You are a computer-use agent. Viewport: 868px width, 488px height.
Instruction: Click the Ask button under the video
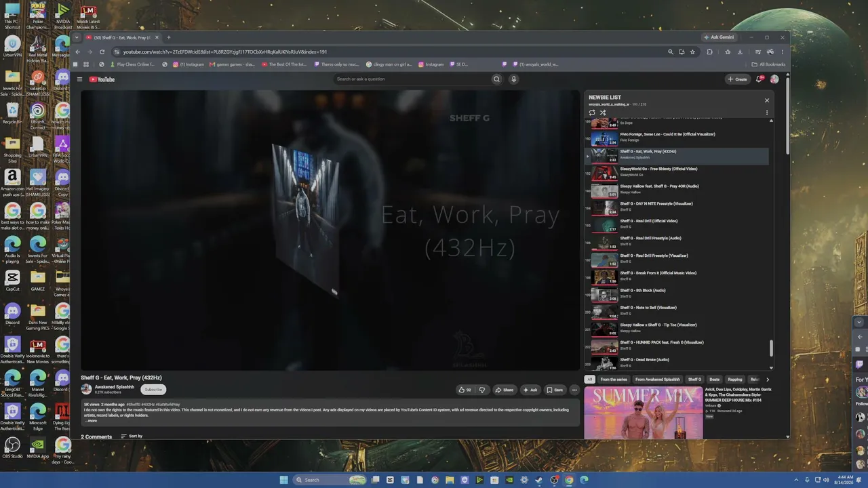point(530,390)
